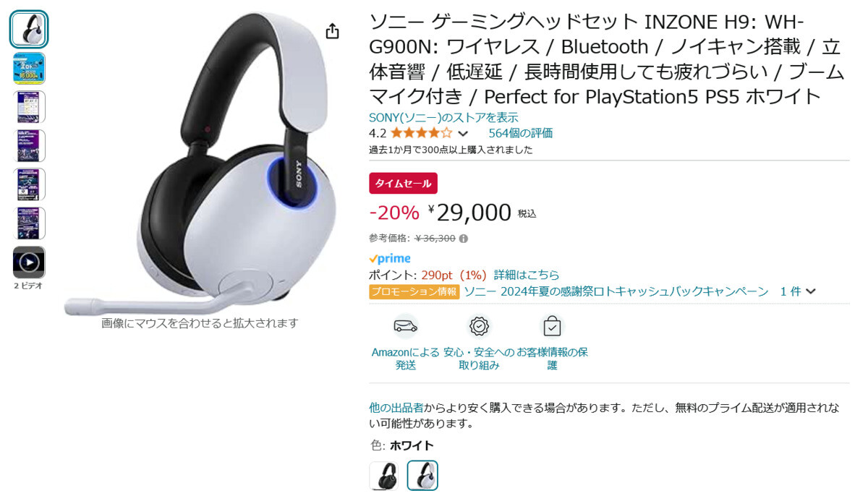Screen dimensions: 868x496
Task: Open the Sony summer cashback campaign link
Action: pos(616,291)
